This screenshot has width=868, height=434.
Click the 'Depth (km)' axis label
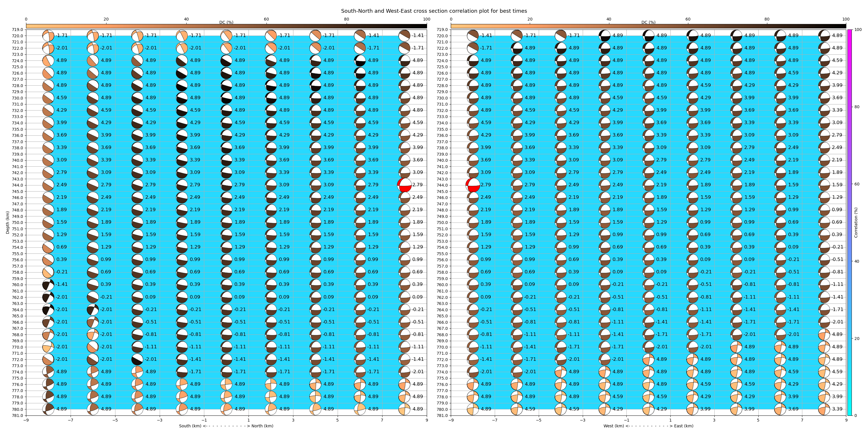[8, 222]
